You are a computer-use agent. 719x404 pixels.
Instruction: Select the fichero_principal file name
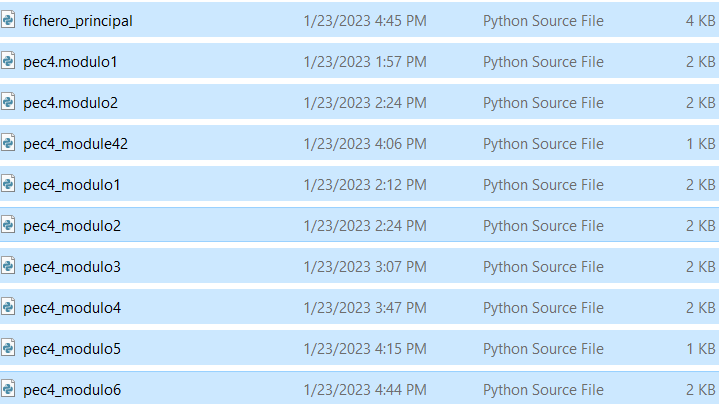(x=78, y=21)
